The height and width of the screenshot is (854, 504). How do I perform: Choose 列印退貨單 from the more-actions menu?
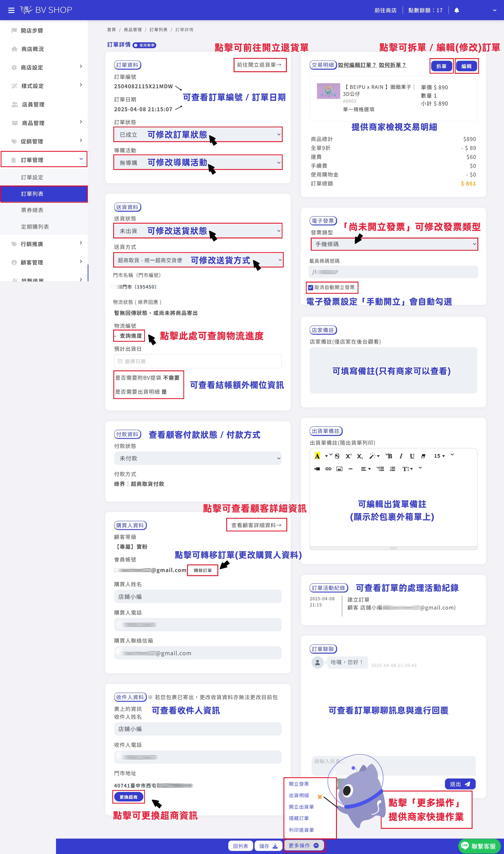(x=301, y=830)
